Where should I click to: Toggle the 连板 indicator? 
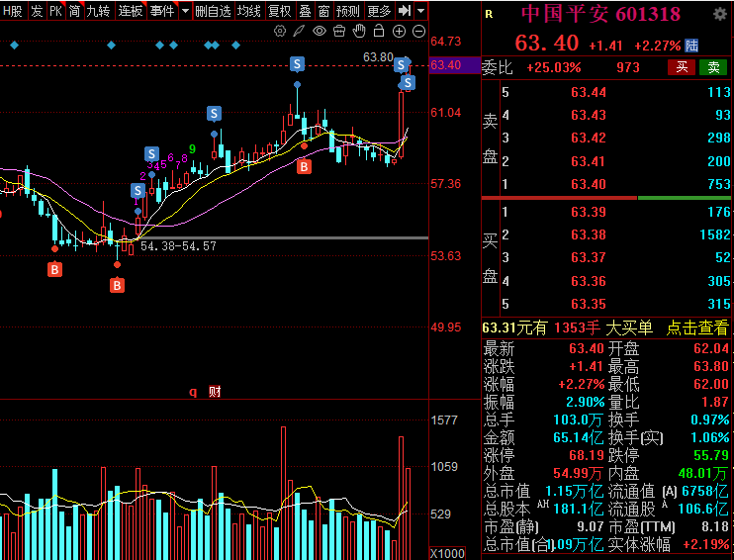[131, 10]
